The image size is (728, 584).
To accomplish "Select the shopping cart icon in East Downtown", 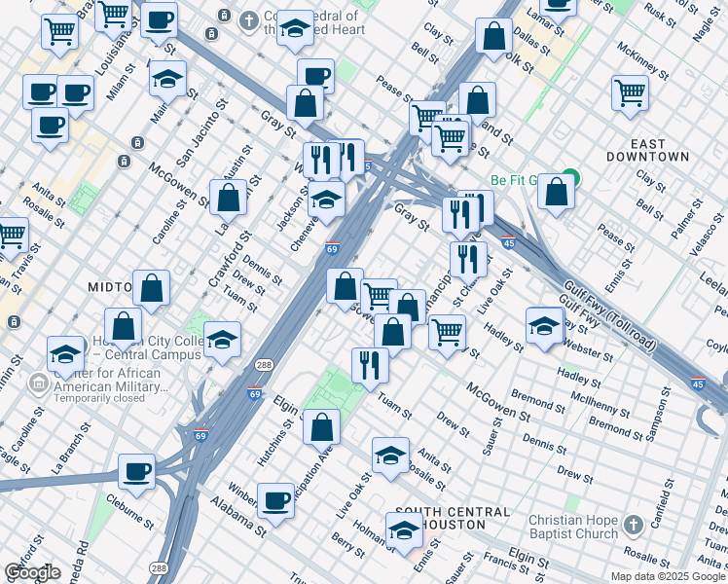I will 631,94.
